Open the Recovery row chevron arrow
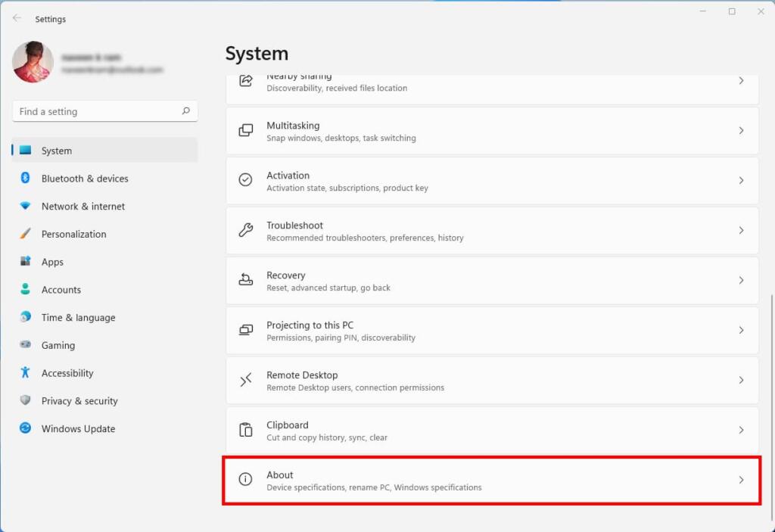Screen dimensions: 775x532 (x=741, y=280)
